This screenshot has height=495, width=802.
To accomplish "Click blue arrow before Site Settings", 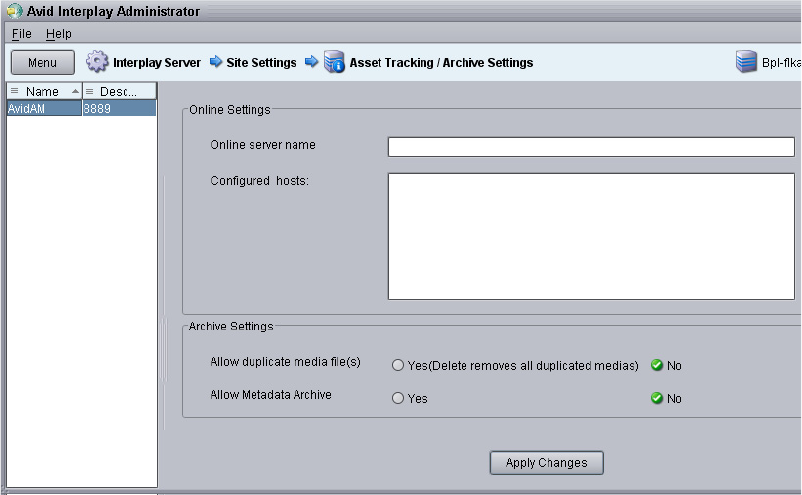I will (216, 61).
